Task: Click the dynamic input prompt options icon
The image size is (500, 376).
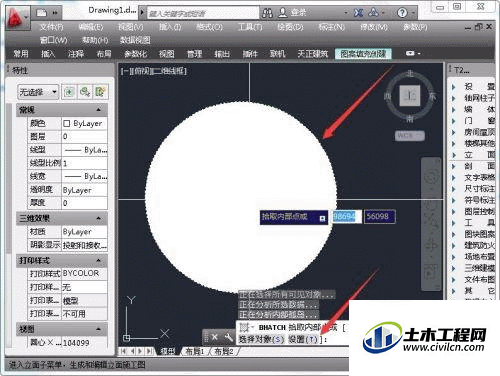Action: pyautogui.click(x=322, y=218)
